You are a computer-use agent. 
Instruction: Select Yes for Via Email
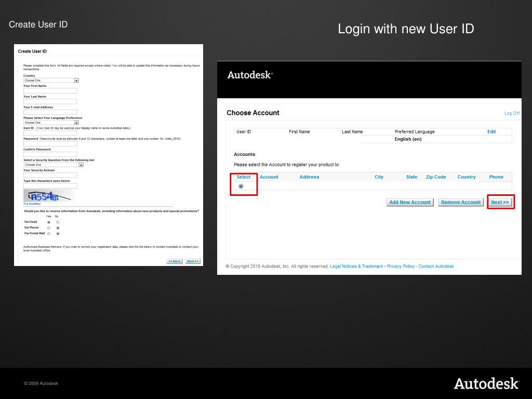point(49,222)
